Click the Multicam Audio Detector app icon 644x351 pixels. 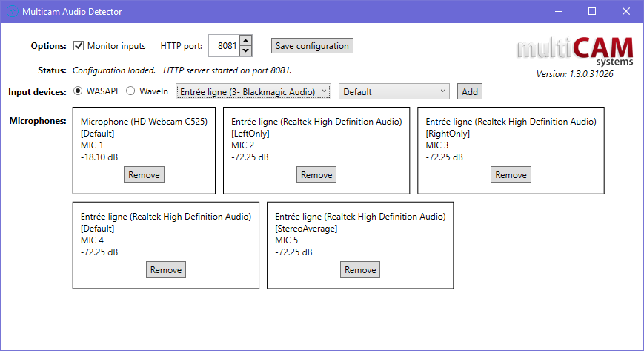click(13, 12)
